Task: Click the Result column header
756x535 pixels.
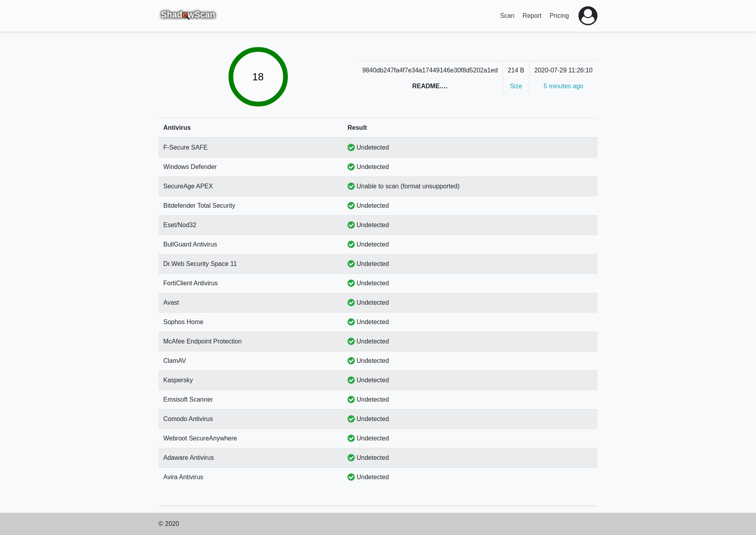Action: tap(357, 128)
